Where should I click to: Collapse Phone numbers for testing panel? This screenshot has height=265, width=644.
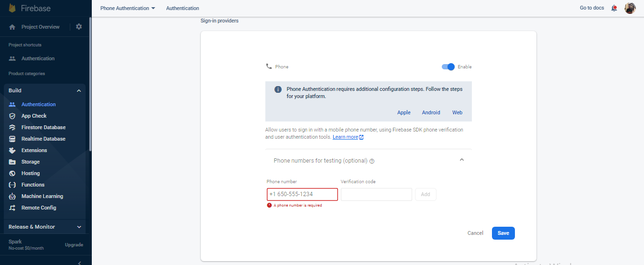[462, 160]
